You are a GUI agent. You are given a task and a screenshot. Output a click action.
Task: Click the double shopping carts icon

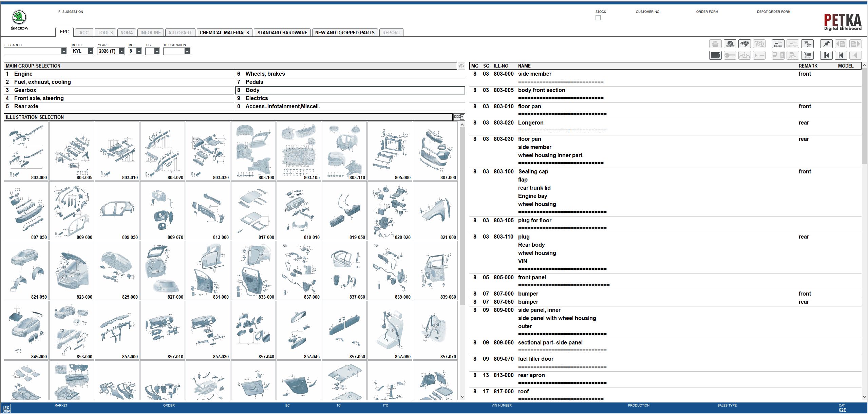[x=807, y=44]
